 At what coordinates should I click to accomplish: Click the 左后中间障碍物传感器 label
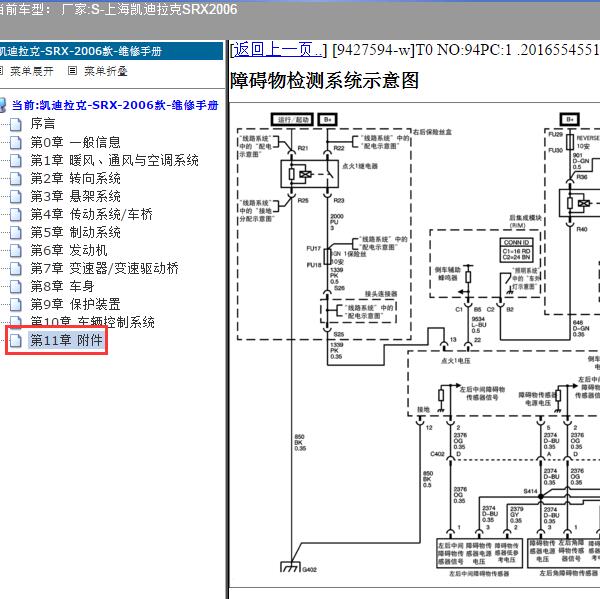click(x=479, y=574)
